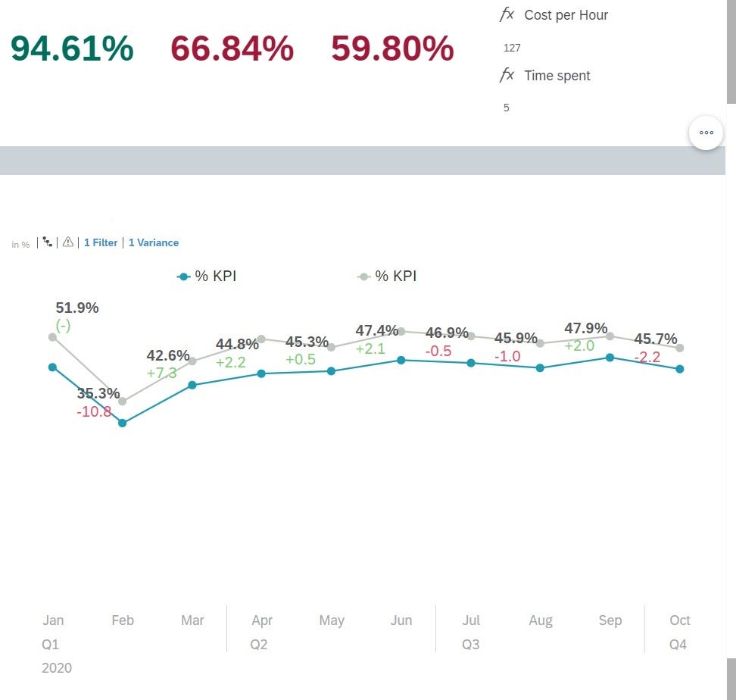Select the 59.80% red KPI value

pos(392,48)
